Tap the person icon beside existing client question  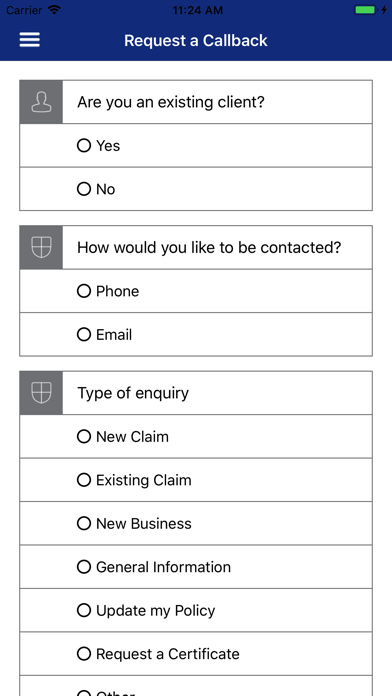pyautogui.click(x=41, y=102)
